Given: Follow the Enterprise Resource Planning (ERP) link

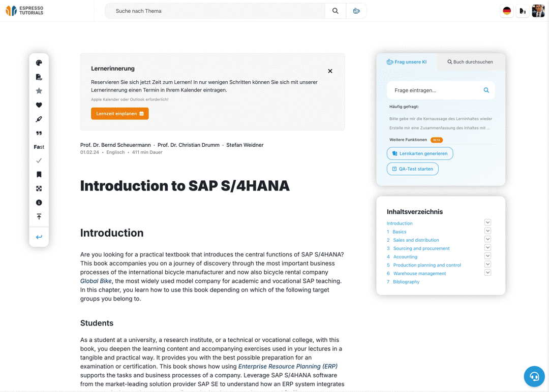Looking at the screenshot, I should (288, 366).
